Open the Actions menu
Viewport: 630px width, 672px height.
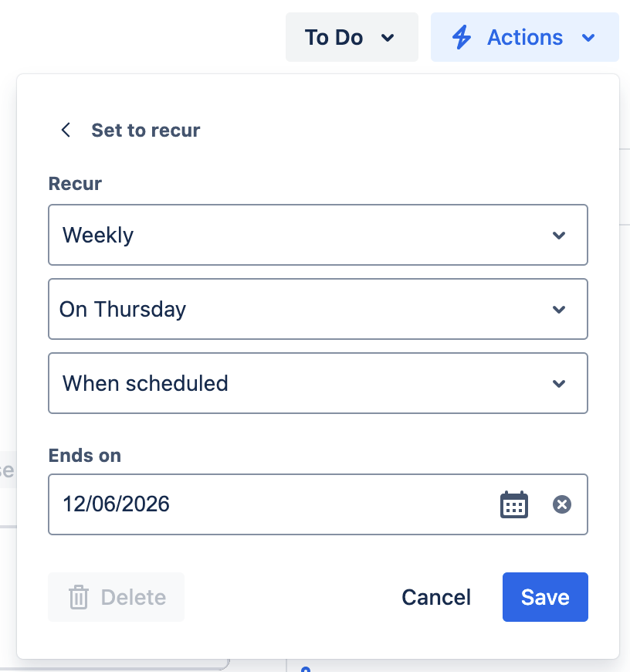point(525,37)
